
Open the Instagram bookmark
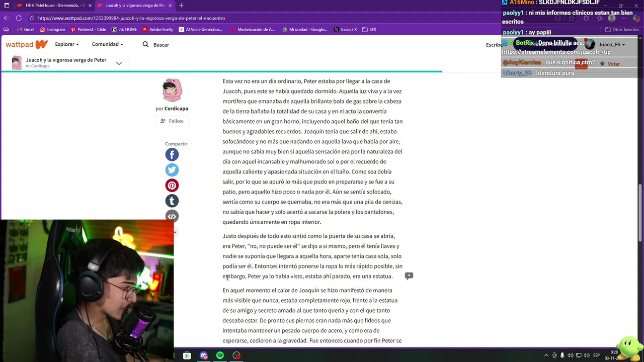point(52,29)
